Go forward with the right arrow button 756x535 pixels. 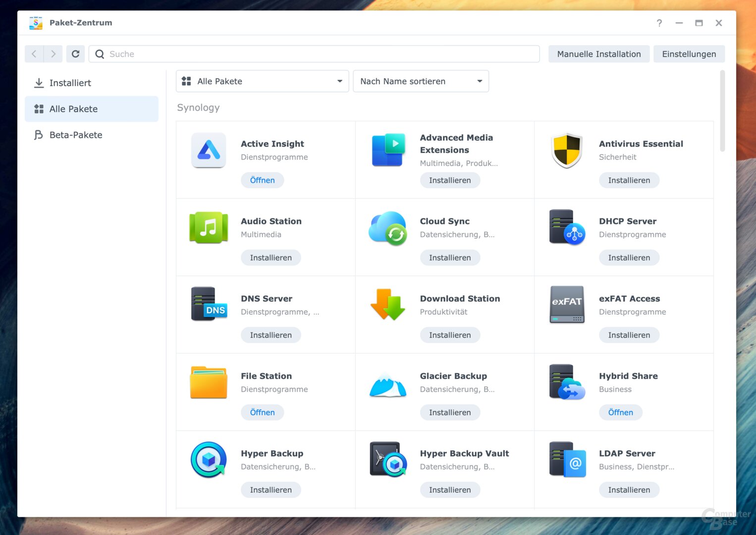53,54
